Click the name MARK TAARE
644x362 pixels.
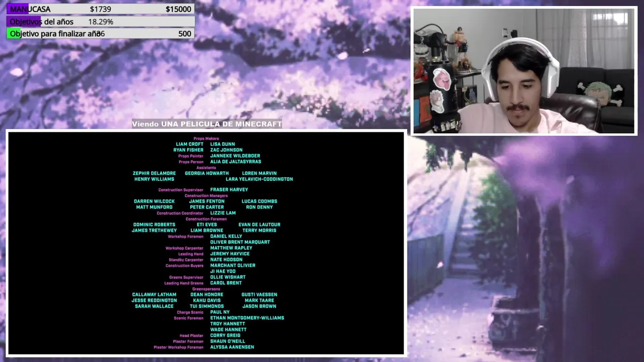[x=259, y=301]
